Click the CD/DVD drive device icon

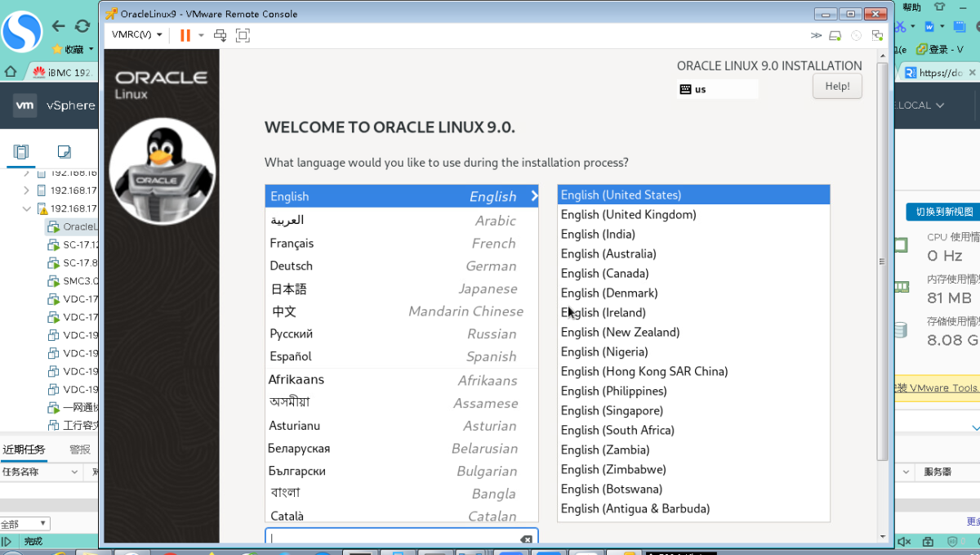856,35
